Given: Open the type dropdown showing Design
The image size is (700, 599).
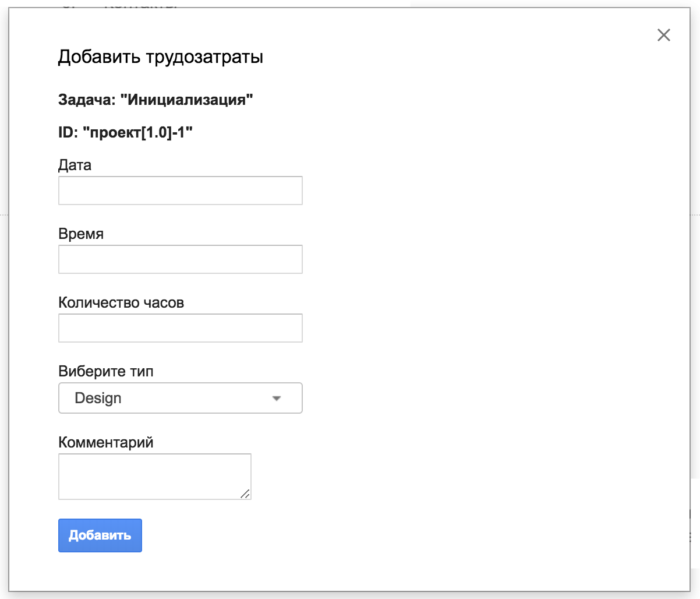Looking at the screenshot, I should [x=180, y=398].
